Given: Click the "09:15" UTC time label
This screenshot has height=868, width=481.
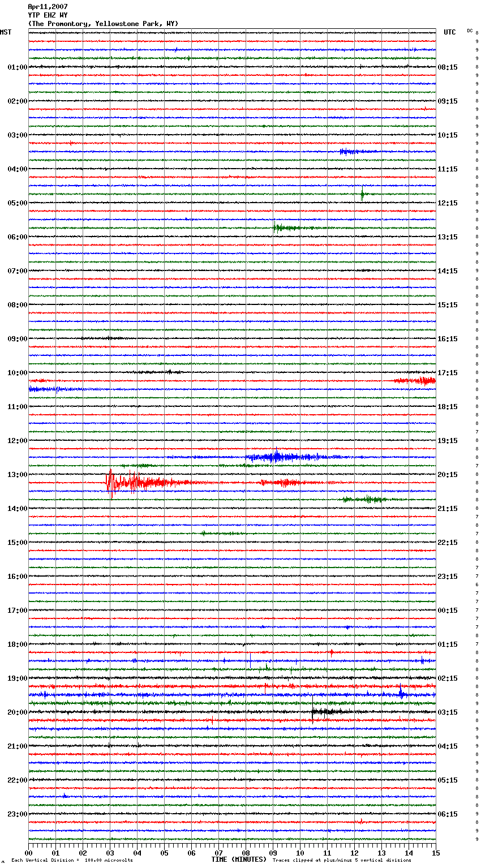Looking at the screenshot, I should pos(448,101).
